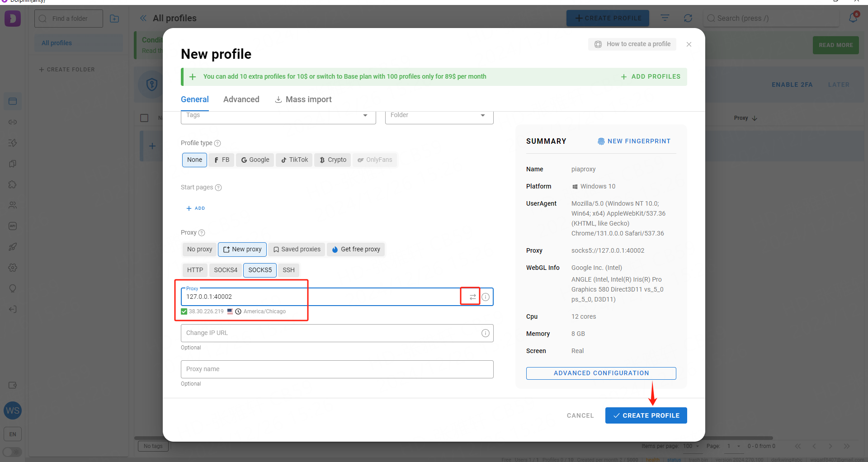Toggle the theme switch at bottom left
This screenshot has height=462, width=868.
click(12, 452)
